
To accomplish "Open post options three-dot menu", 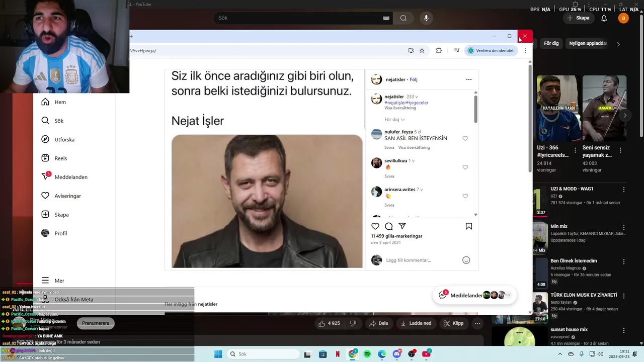I will [469, 79].
